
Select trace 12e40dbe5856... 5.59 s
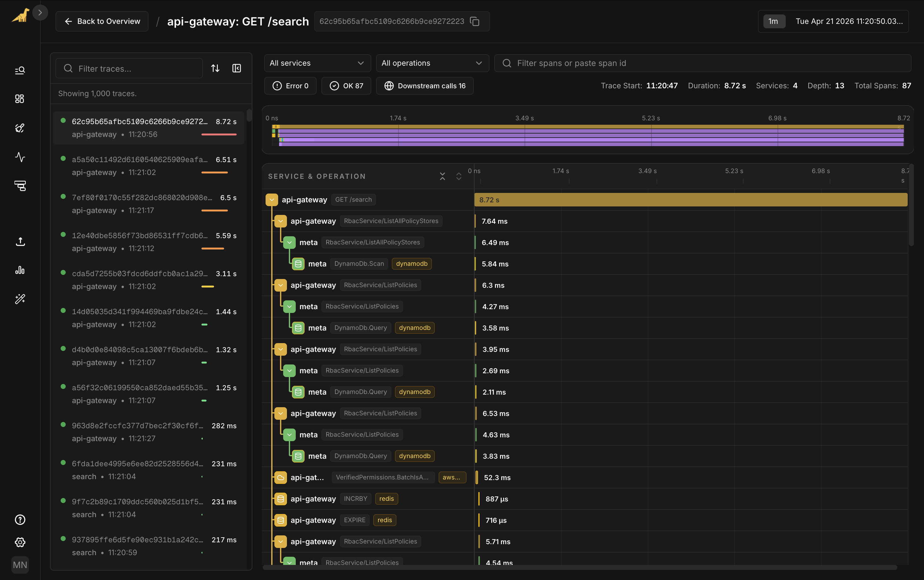point(149,242)
